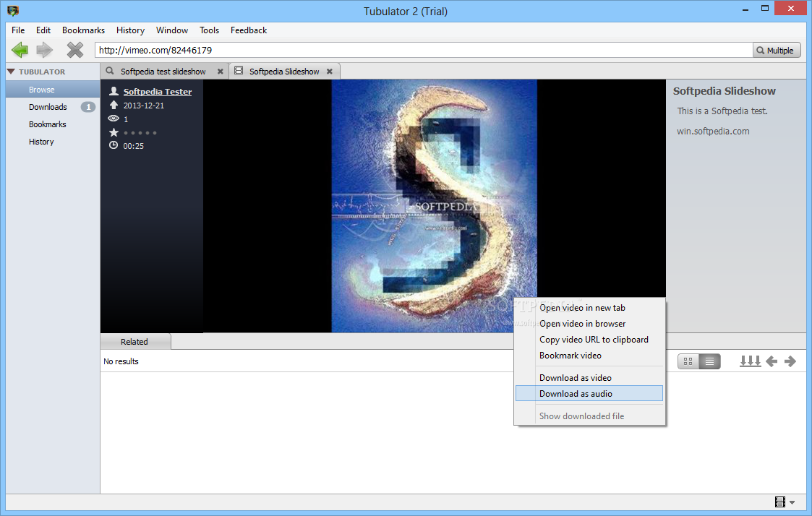
Task: Click the Tubulator app icon in title bar
Action: 12,11
